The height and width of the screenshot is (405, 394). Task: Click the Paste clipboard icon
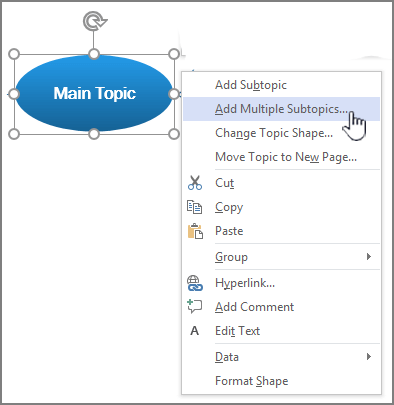point(195,231)
